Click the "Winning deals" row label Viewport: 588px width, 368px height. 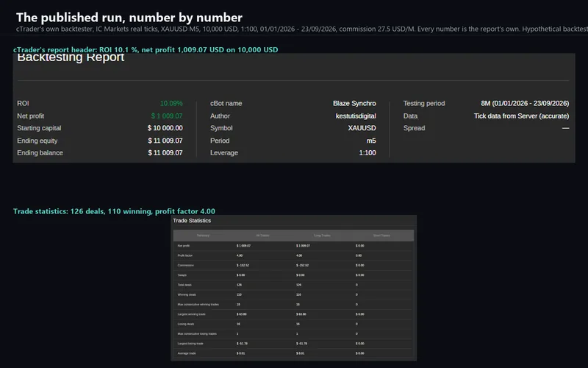pos(187,294)
